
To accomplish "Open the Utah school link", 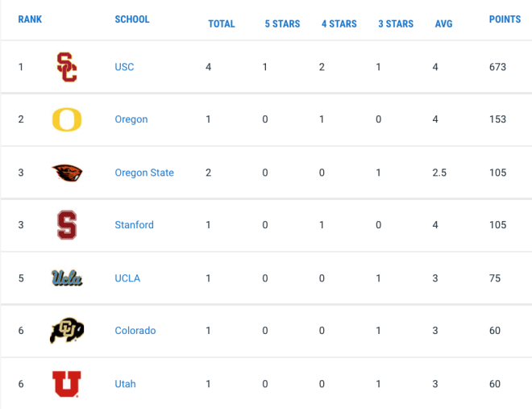I will pos(125,384).
